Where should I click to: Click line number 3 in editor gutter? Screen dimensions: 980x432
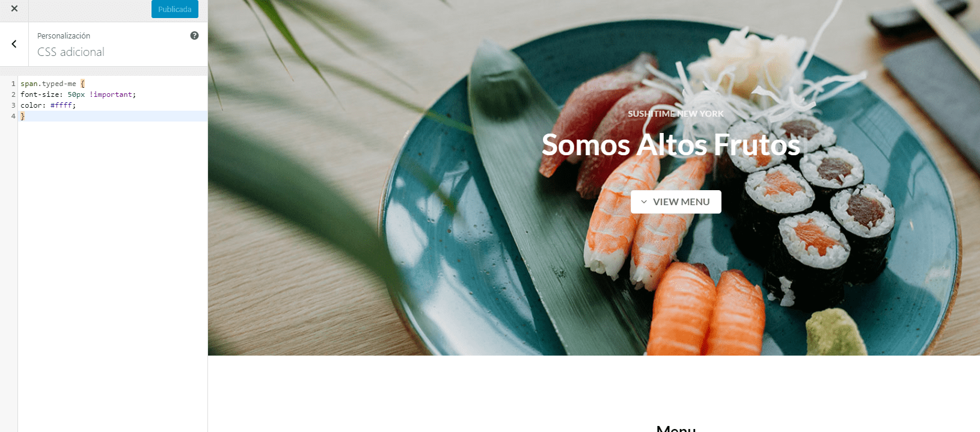pyautogui.click(x=13, y=105)
